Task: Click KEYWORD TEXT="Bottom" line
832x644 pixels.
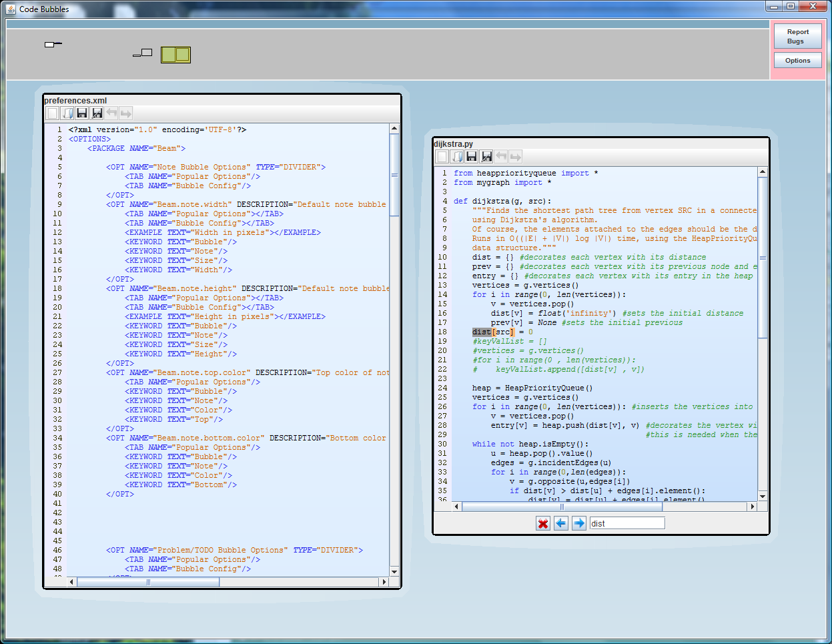Action: point(181,485)
